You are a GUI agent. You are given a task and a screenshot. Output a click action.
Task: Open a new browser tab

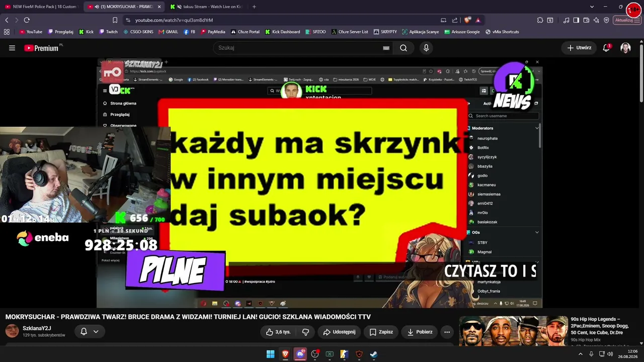click(x=254, y=7)
